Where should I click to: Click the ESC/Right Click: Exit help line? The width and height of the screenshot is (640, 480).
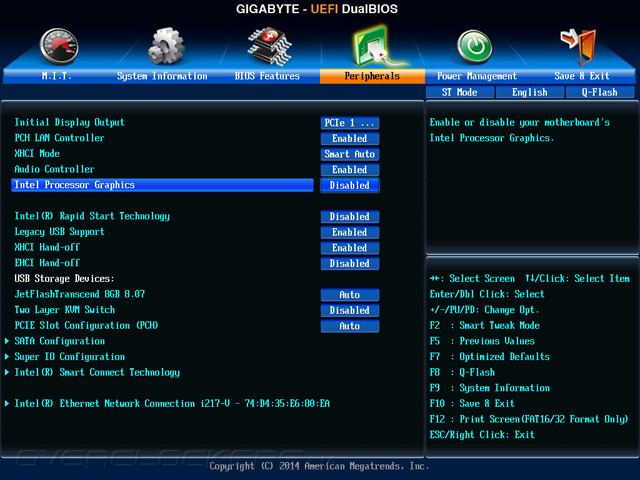click(482, 435)
